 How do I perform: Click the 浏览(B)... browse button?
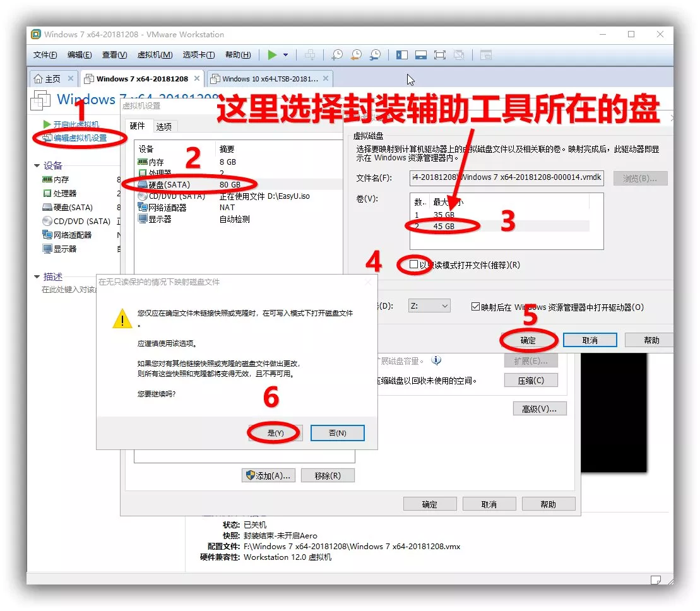tap(640, 178)
